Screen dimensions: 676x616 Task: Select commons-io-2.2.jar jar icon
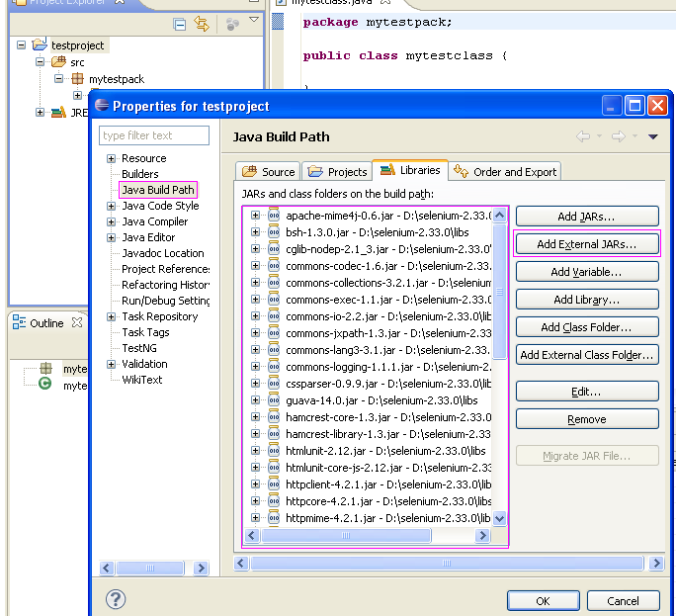coord(274,316)
